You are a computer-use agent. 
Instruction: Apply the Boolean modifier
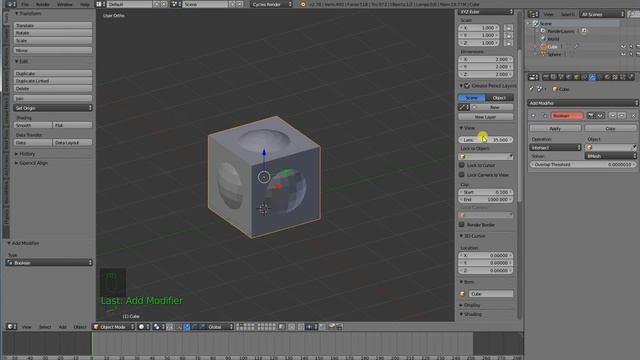pos(556,128)
